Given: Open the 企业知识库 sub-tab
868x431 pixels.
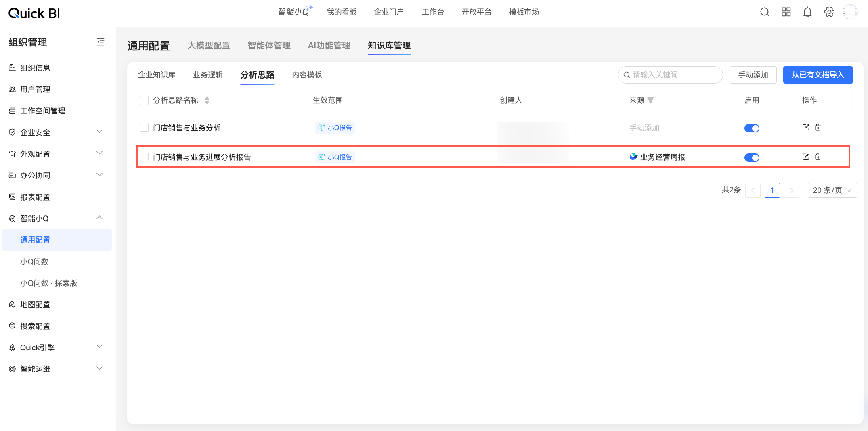Looking at the screenshot, I should click(x=157, y=75).
